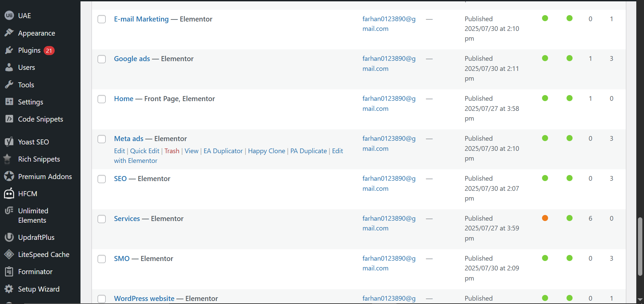The width and height of the screenshot is (644, 304).
Task: Open the Google ads page title link
Action: (132, 59)
